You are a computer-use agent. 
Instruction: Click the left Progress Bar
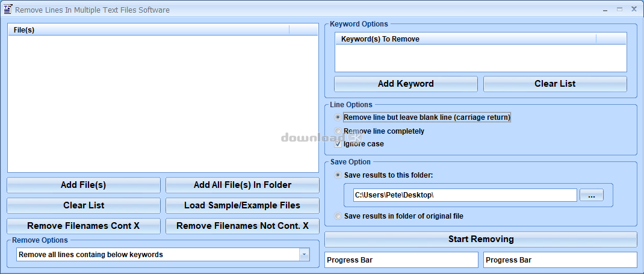pyautogui.click(x=401, y=260)
